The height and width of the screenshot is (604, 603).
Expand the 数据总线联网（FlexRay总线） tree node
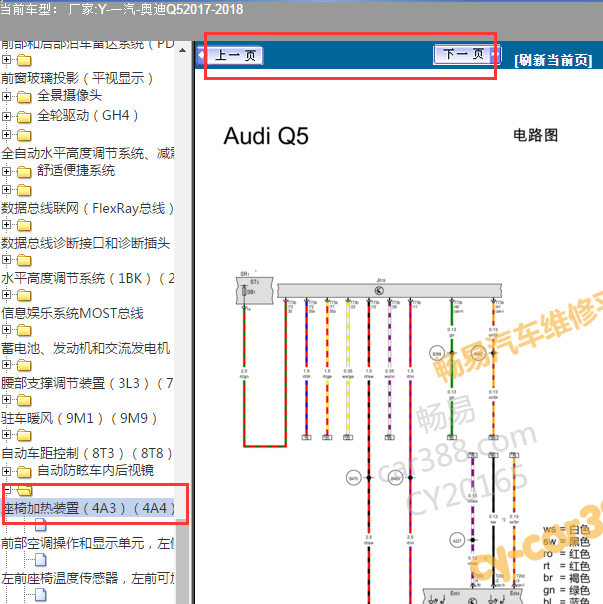6,190
